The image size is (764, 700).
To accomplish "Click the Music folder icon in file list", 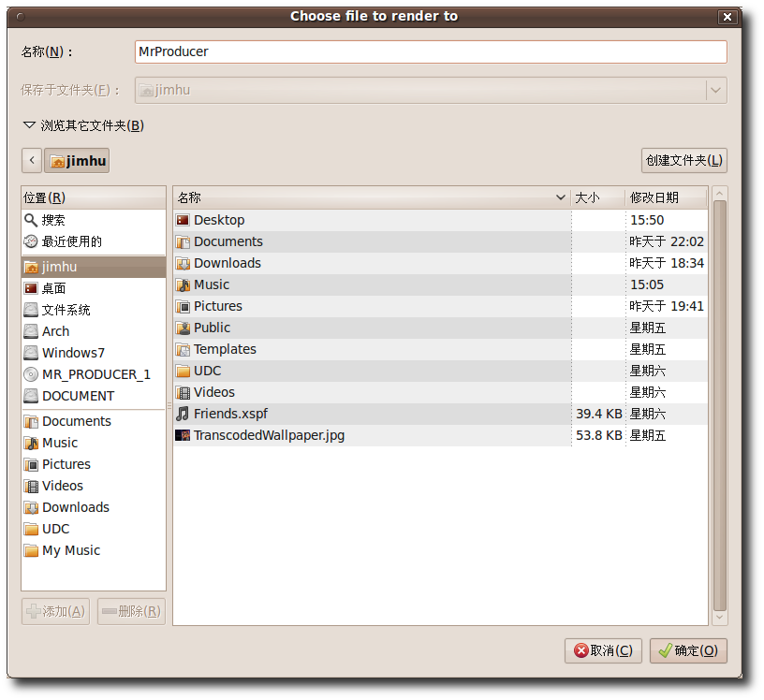I will coord(183,284).
